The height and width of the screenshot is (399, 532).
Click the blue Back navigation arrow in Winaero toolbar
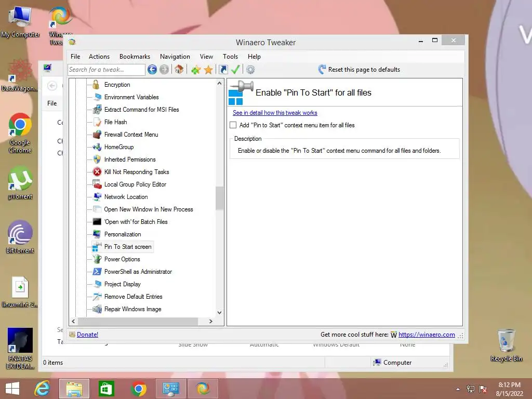point(152,70)
